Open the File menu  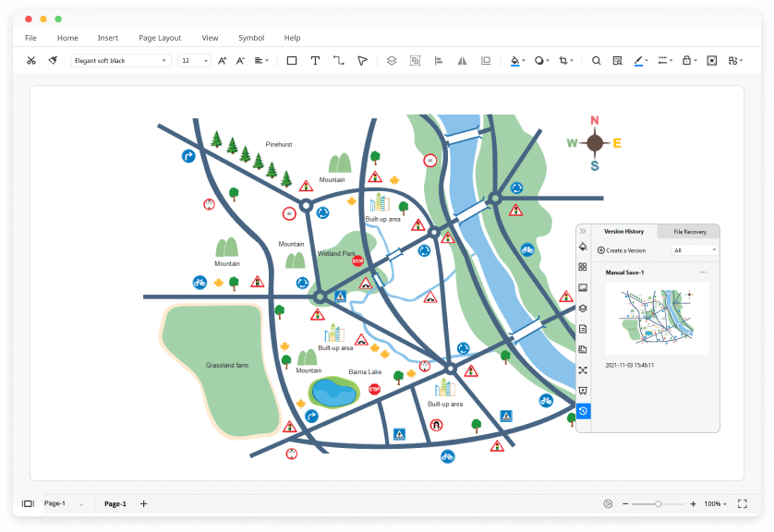click(x=30, y=38)
